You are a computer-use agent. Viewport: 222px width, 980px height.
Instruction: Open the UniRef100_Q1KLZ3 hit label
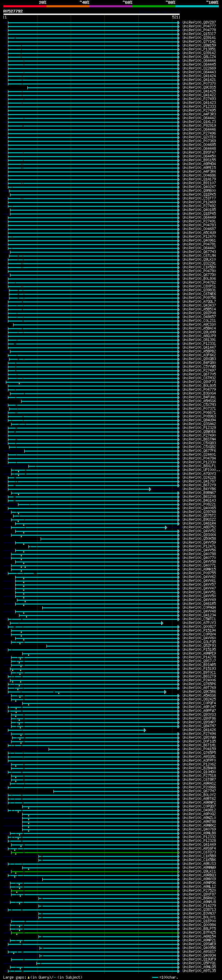(199, 122)
